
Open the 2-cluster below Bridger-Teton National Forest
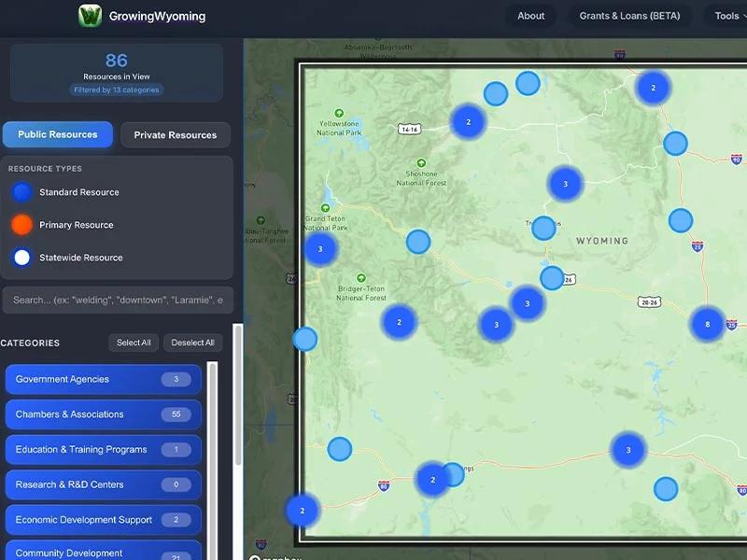400,322
